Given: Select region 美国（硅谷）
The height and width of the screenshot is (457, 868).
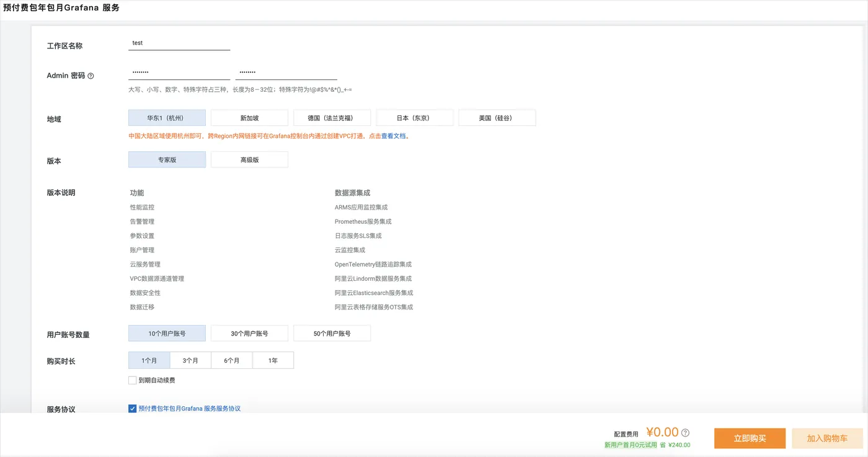Looking at the screenshot, I should pos(497,118).
